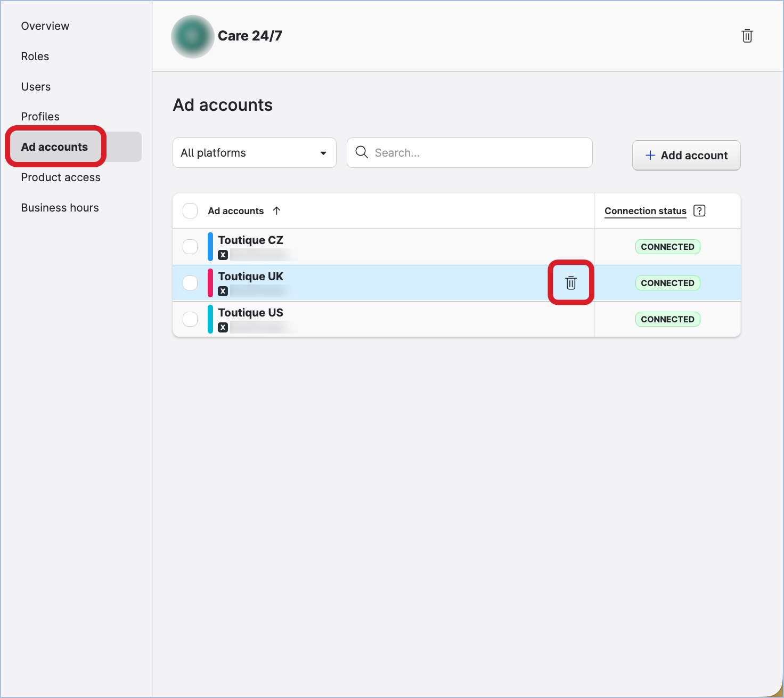Toggle sort order on Ad accounts column
784x698 pixels.
pos(277,210)
